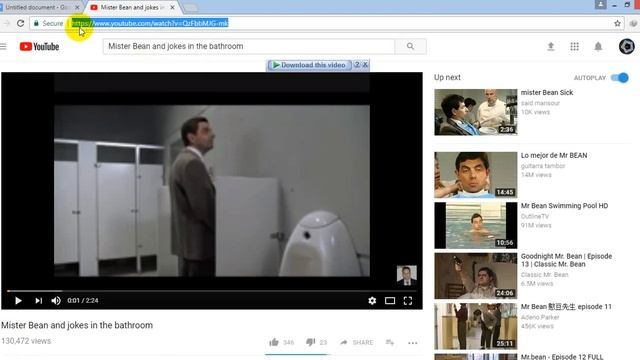Click channel name said mansour
The image size is (640, 360).
[x=540, y=103]
